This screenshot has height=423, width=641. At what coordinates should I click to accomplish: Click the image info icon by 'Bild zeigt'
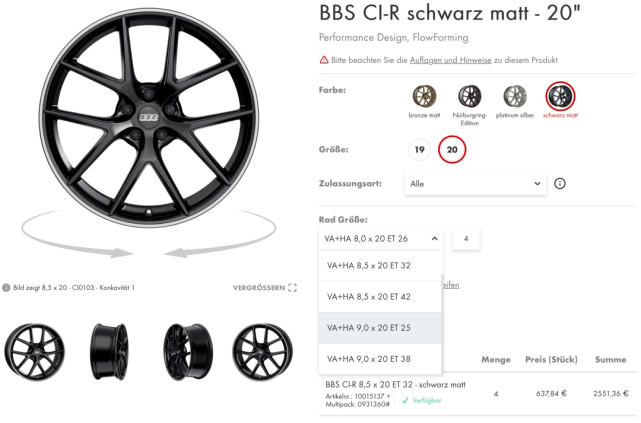tap(6, 288)
